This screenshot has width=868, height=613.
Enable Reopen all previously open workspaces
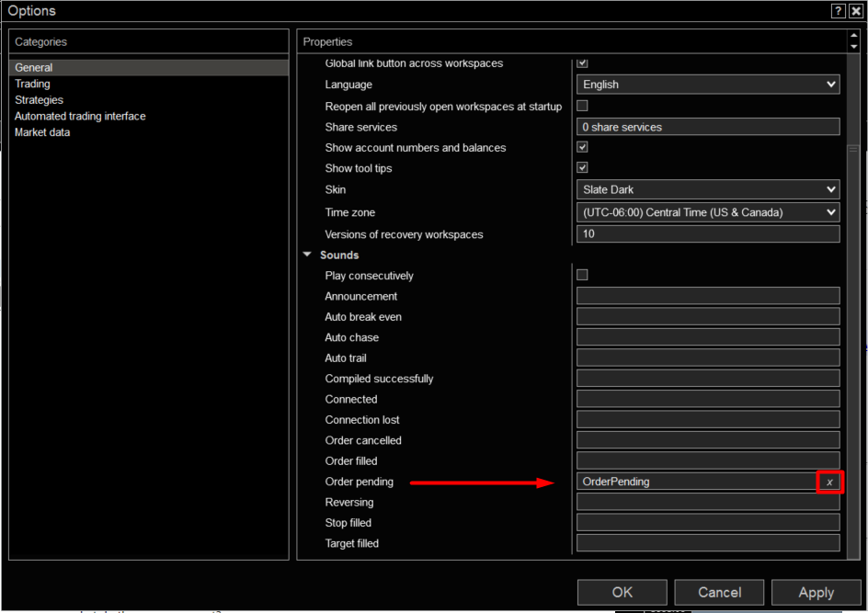click(x=582, y=106)
